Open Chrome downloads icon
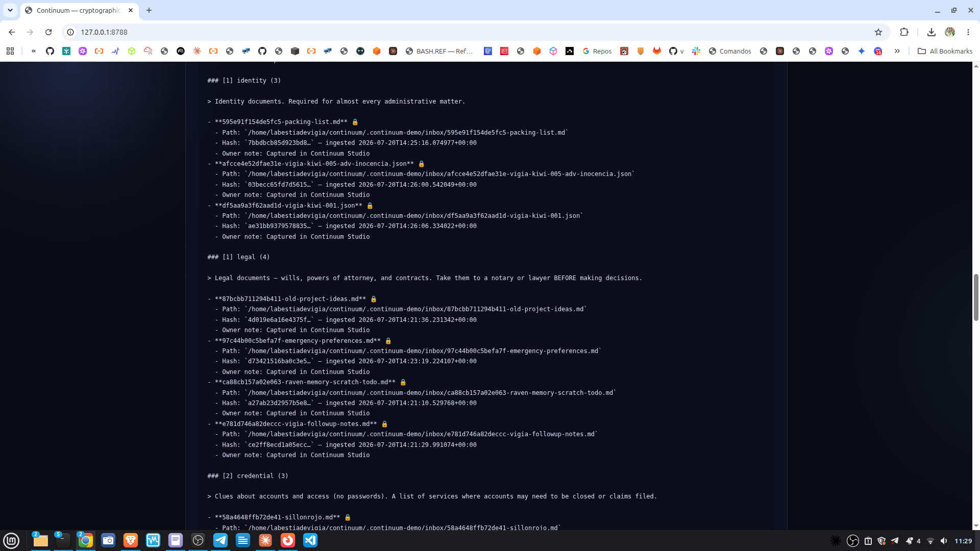The width and height of the screenshot is (980, 551). pyautogui.click(x=932, y=32)
